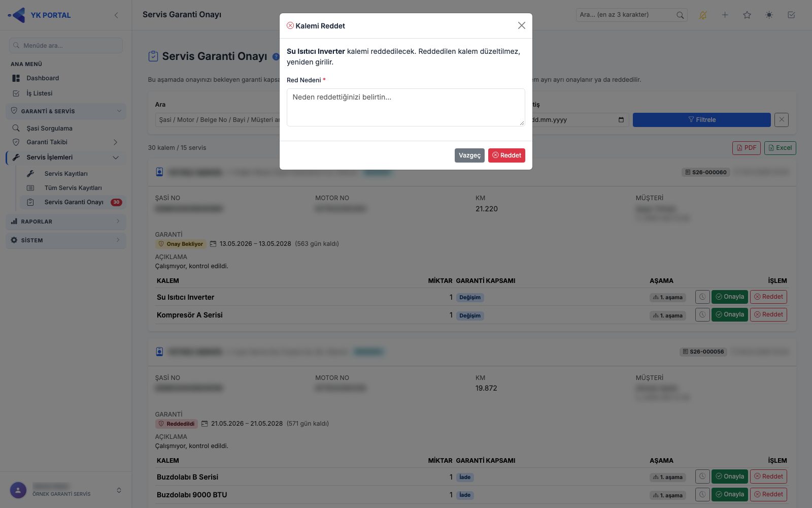View history for Buzdolabı B Serisi
Viewport: 812px width, 508px height.
click(702, 477)
